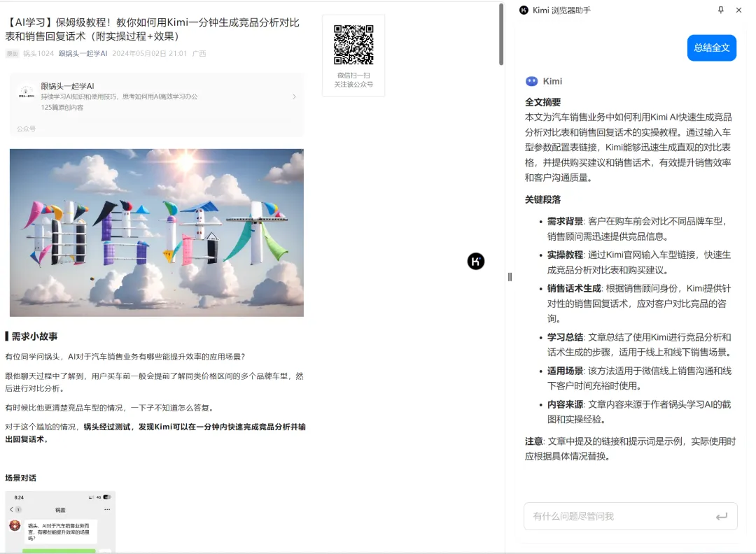
Task: Open the 销售话术 cloud banner image
Action: [x=157, y=232]
